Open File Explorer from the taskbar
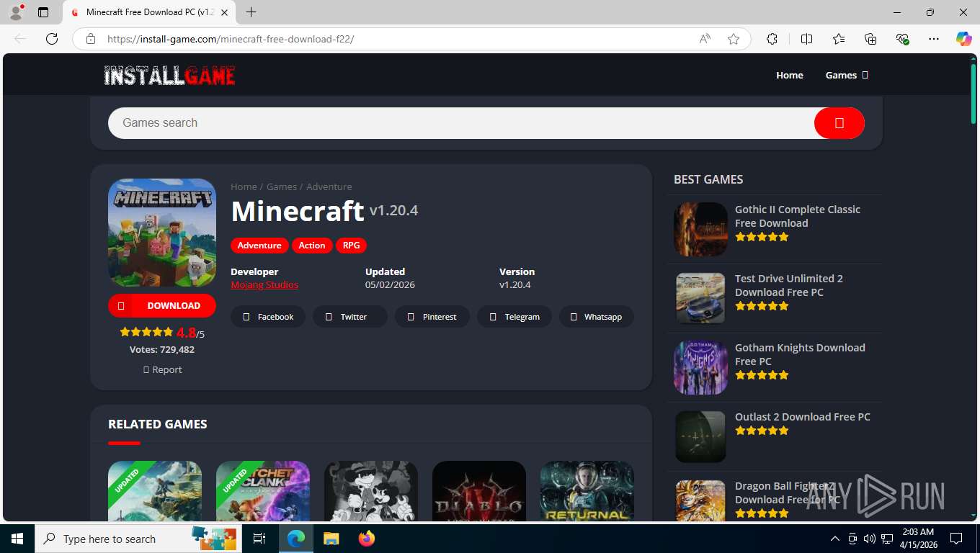 click(331, 539)
